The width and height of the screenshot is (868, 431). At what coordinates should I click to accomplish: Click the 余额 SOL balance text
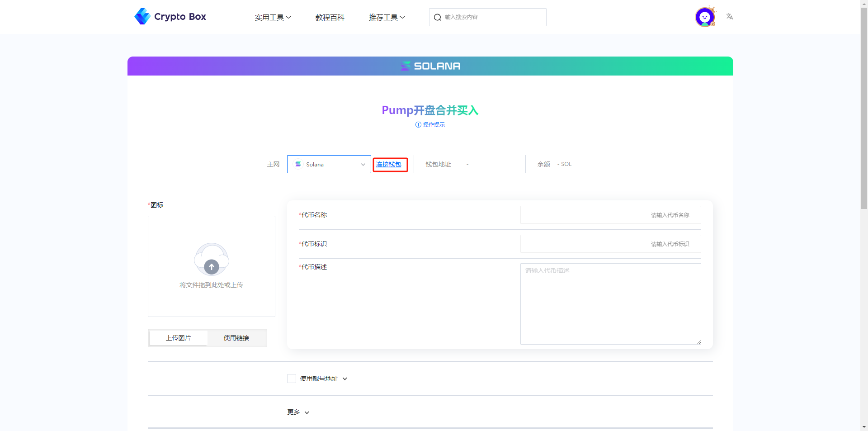click(554, 164)
